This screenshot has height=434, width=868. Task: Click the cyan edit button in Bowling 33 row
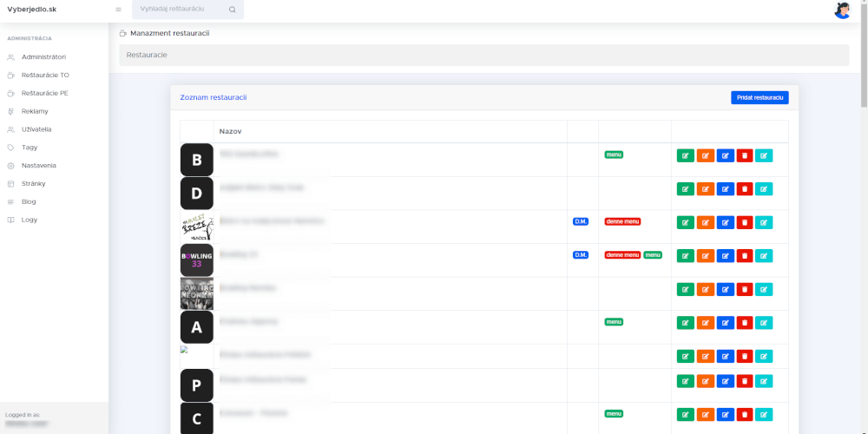[x=764, y=256]
